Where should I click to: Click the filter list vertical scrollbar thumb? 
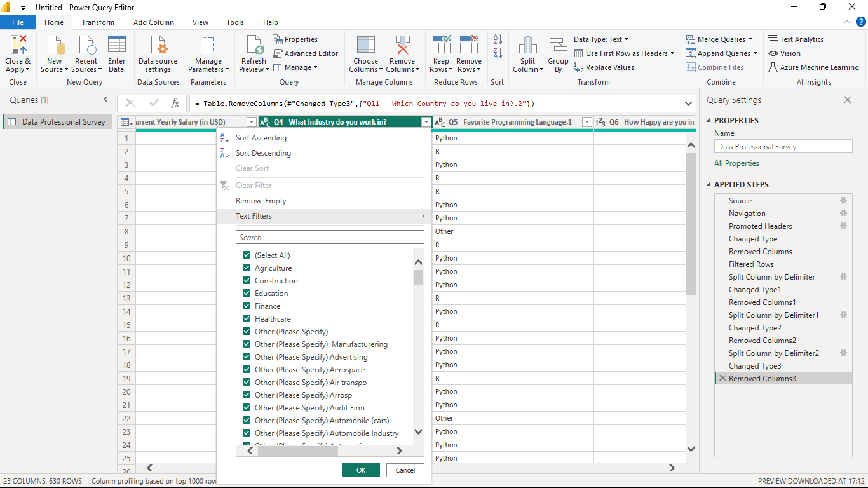pos(418,278)
